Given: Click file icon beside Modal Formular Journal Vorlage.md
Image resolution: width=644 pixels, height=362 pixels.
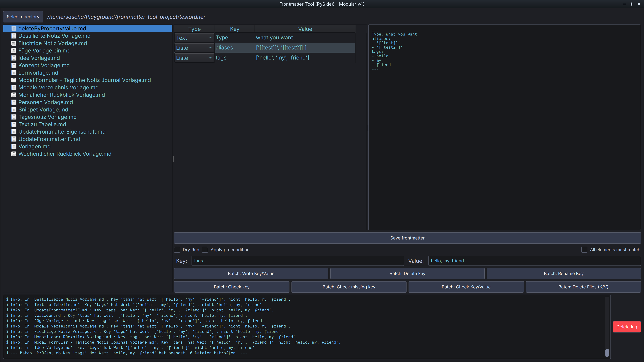Looking at the screenshot, I should tap(14, 80).
